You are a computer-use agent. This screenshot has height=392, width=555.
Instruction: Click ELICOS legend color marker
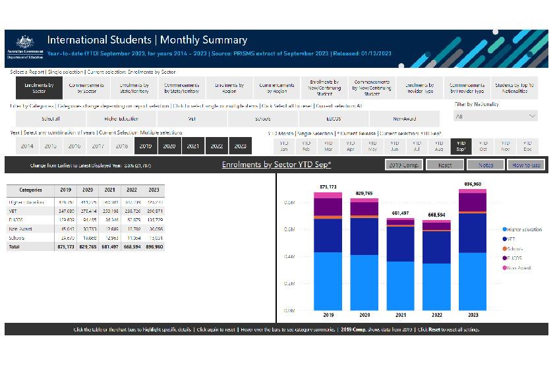point(505,258)
